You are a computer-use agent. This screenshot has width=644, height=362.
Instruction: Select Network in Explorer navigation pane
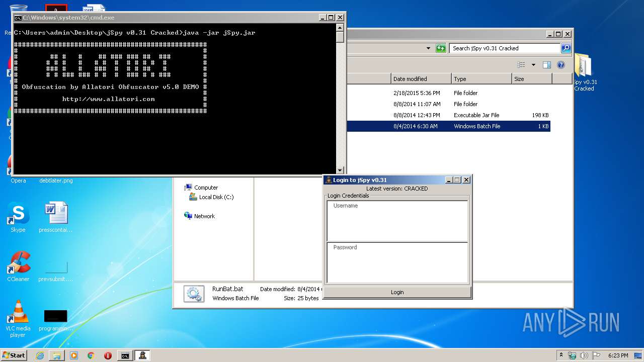point(200,216)
